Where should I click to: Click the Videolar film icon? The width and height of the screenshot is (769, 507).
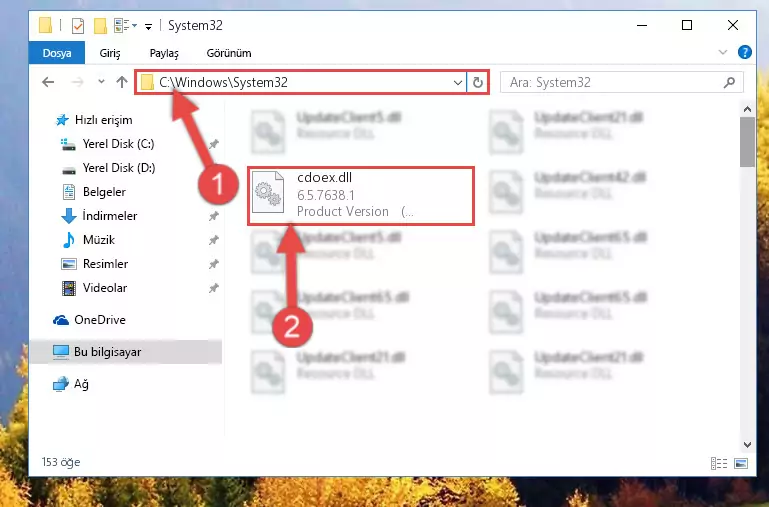[x=69, y=288]
